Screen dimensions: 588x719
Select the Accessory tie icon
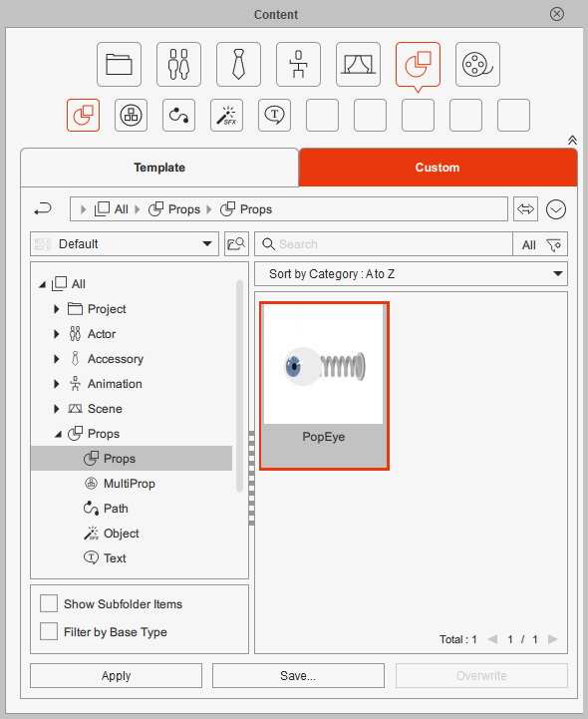click(238, 64)
